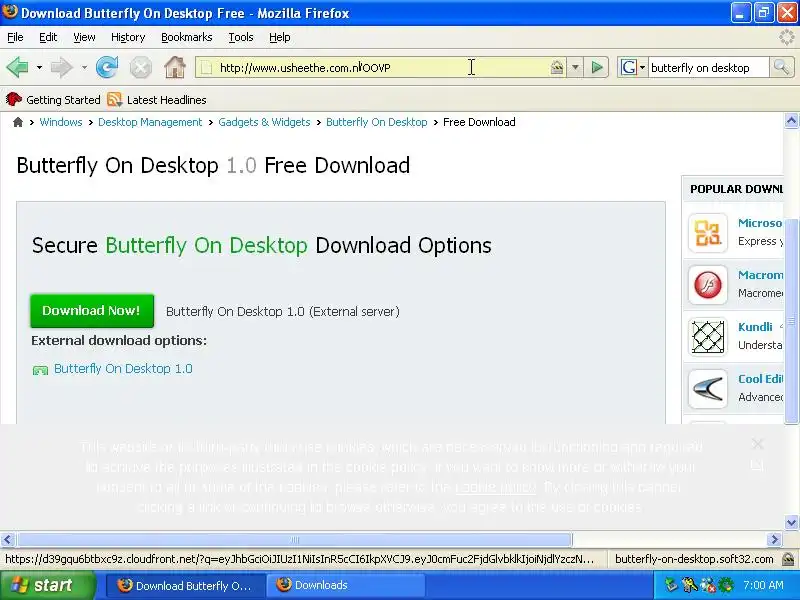Image resolution: width=800 pixels, height=600 pixels.
Task: Open the search engine selector dropdown
Action: tap(642, 67)
